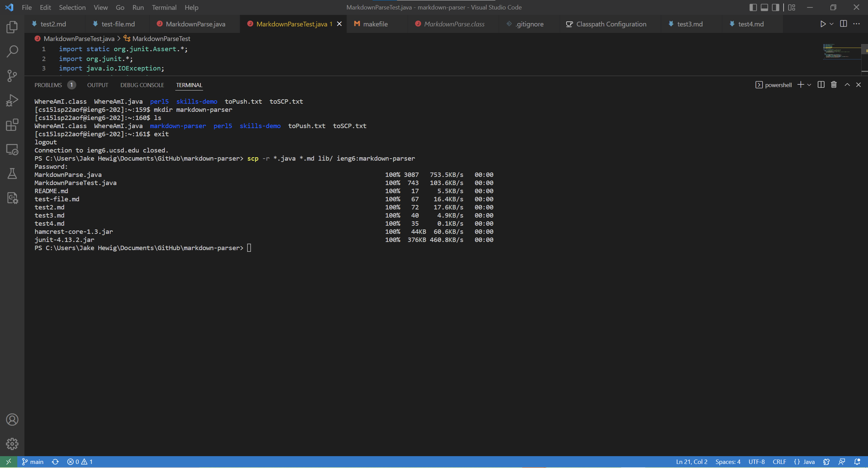
Task: Maximize terminal panel with the chevron
Action: click(x=847, y=85)
